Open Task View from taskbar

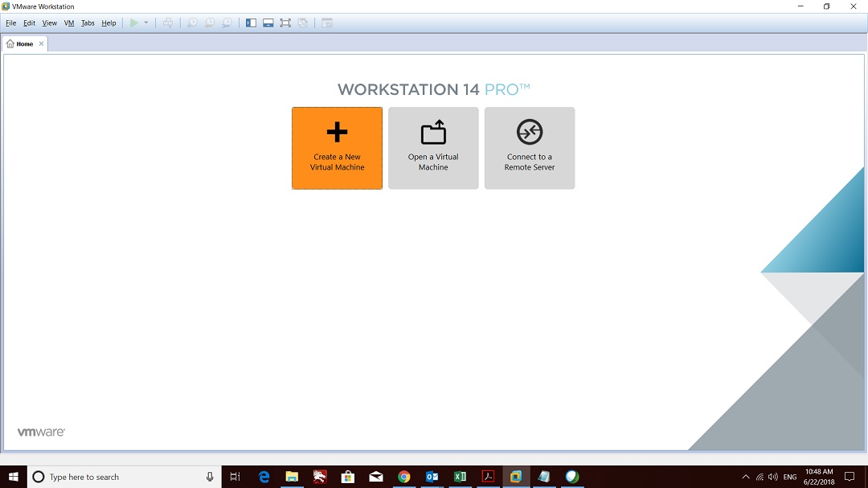235,477
